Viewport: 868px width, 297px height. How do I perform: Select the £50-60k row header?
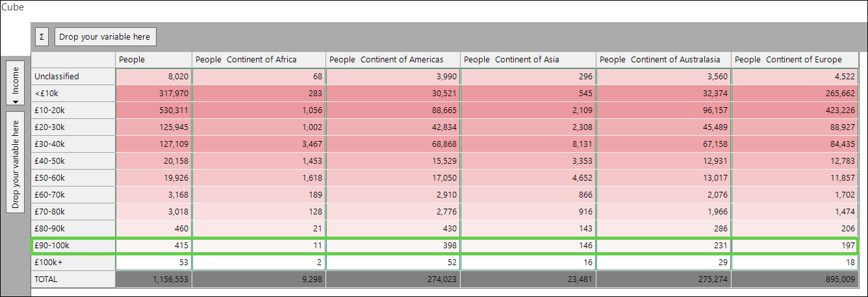click(x=73, y=177)
